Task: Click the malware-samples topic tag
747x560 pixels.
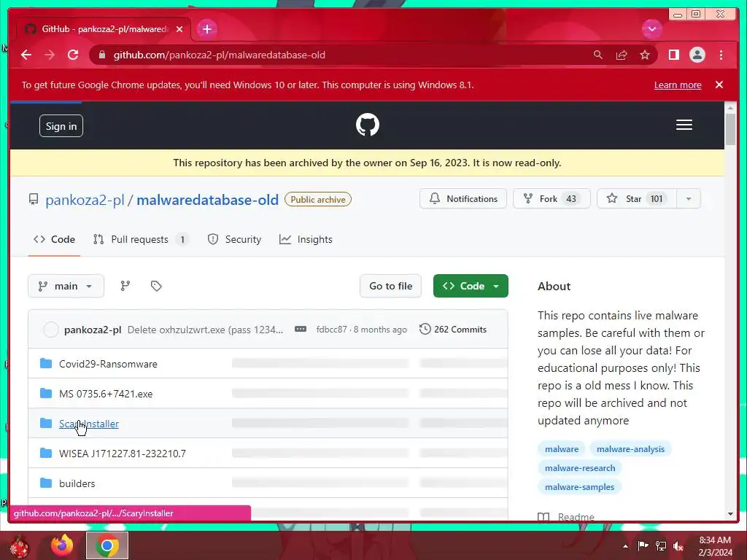Action: 579,487
